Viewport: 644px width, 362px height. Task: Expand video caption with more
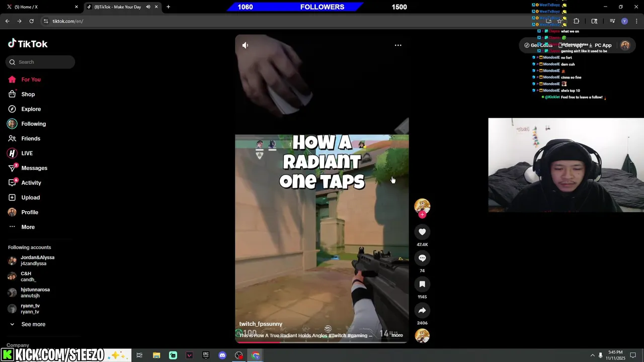[x=397, y=335]
